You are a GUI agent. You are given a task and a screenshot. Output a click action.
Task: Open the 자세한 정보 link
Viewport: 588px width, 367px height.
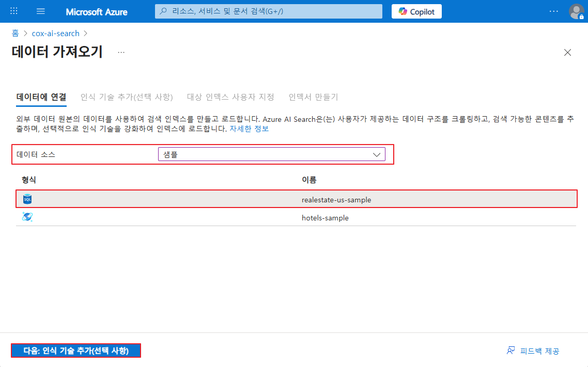(249, 129)
